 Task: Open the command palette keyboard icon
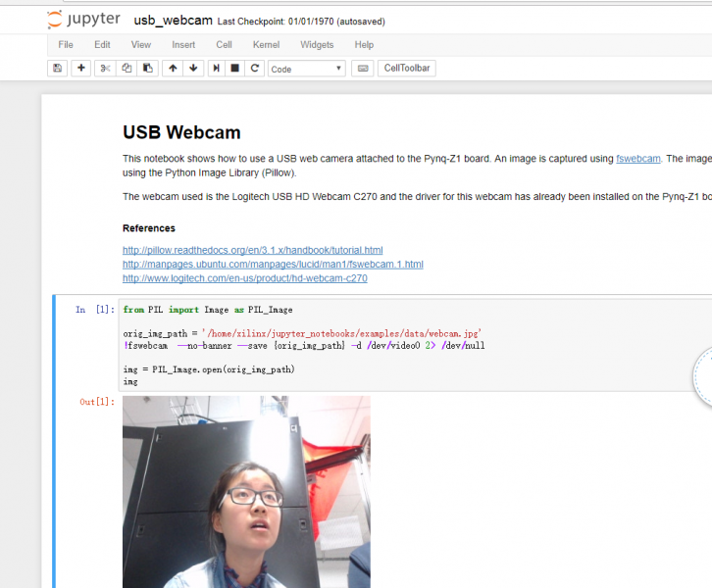362,68
